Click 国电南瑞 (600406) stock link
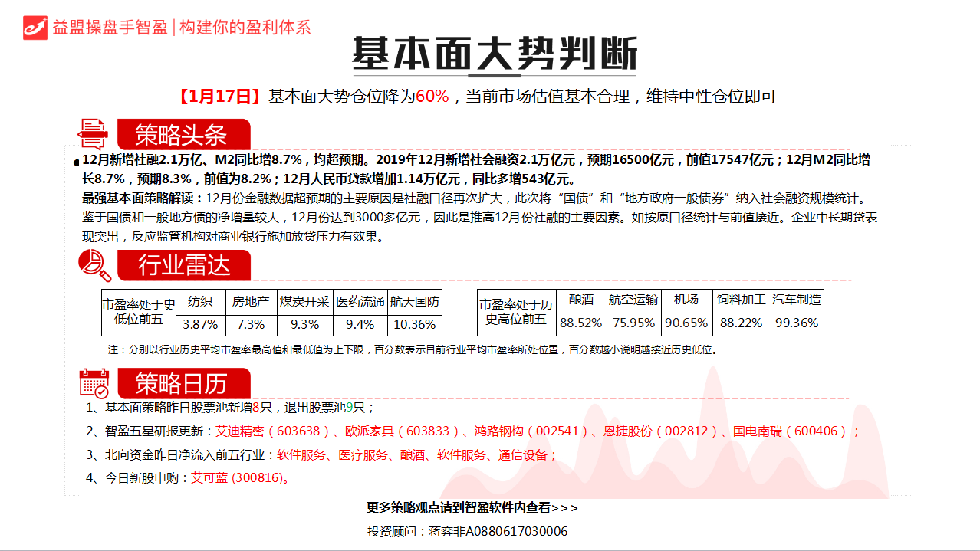Screen dimensions: 980x551 [790, 431]
